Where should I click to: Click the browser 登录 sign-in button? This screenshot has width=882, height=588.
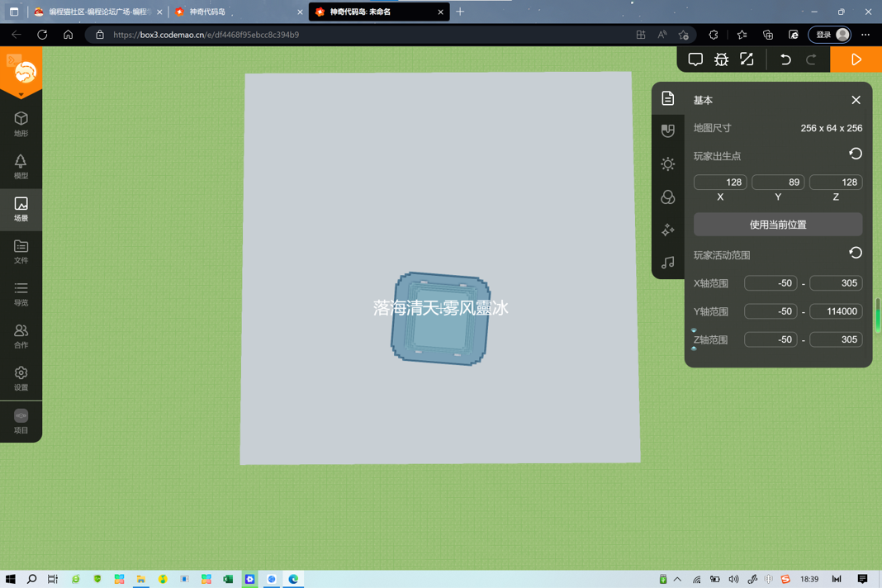(830, 35)
